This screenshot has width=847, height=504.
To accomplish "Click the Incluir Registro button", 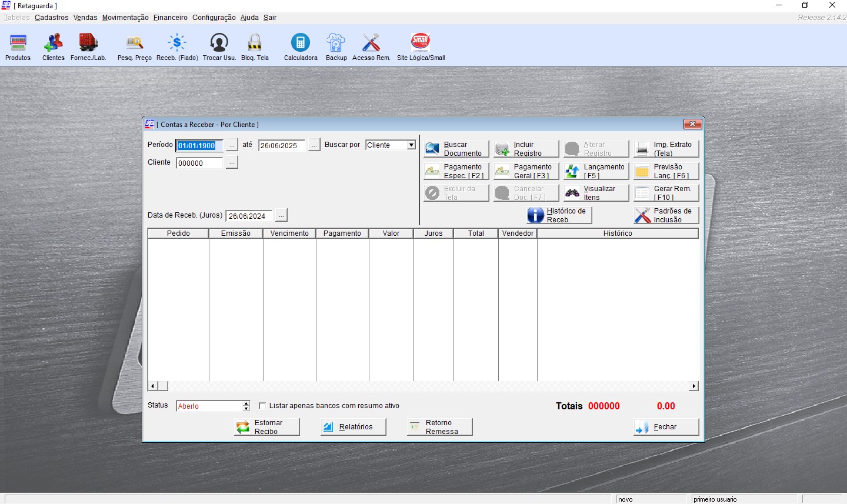I will [x=526, y=149].
